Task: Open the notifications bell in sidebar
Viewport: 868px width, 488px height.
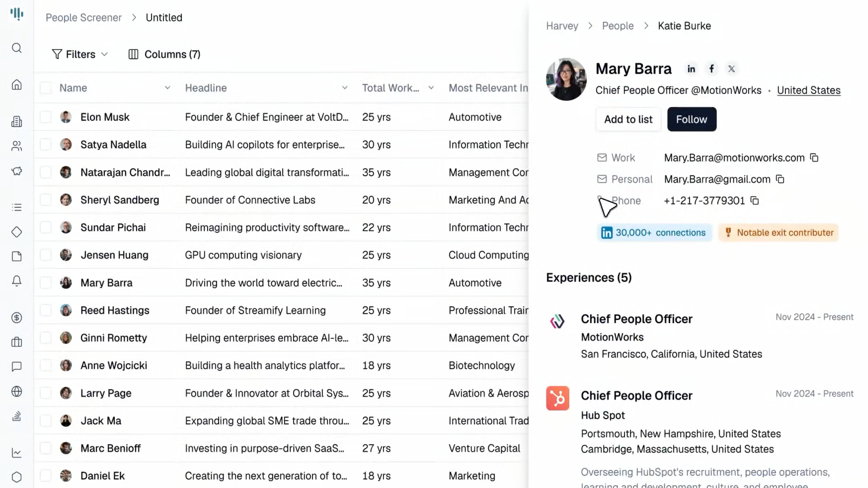Action: point(17,281)
